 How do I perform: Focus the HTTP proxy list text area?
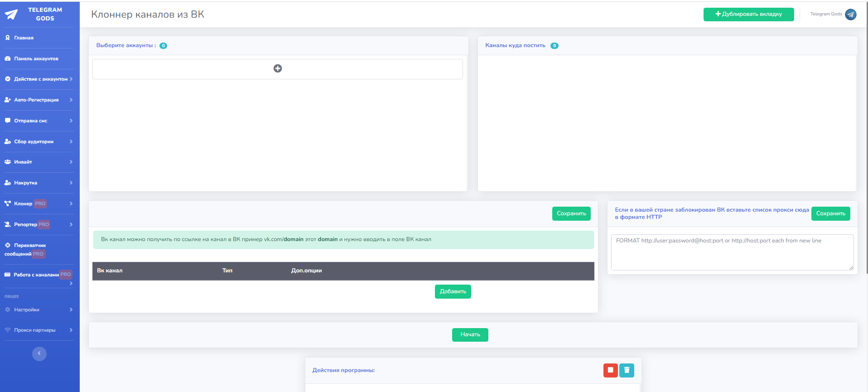[733, 252]
